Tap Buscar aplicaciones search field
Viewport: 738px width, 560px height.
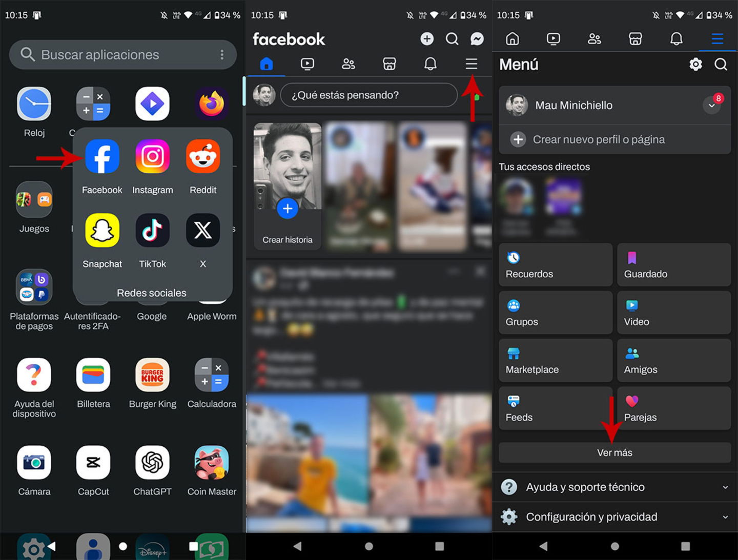[x=123, y=55]
